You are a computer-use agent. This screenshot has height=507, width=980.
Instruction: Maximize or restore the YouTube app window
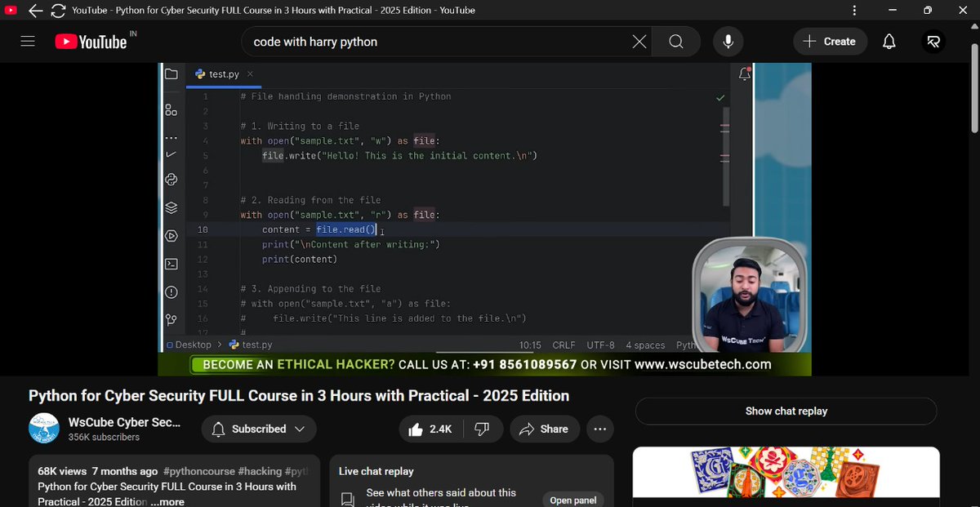pyautogui.click(x=928, y=11)
